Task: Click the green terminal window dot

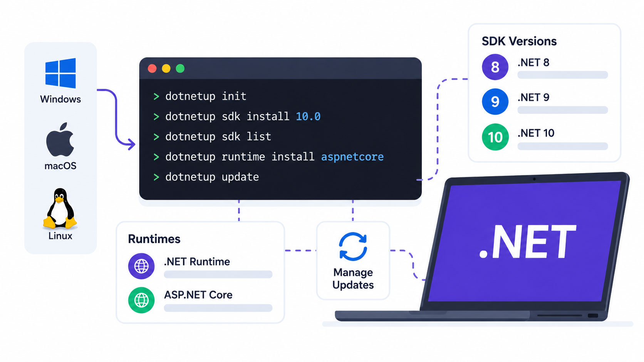Action: pos(180,68)
